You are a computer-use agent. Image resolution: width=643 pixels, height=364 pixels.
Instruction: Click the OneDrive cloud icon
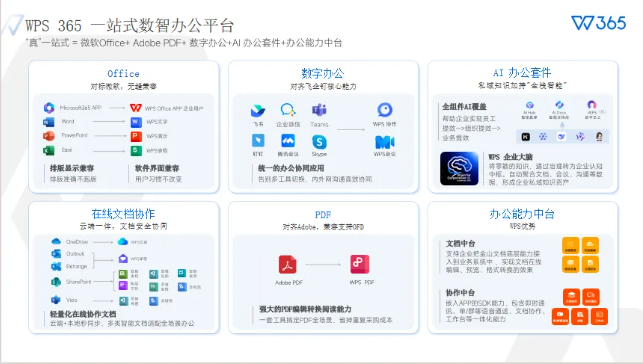[x=56, y=241]
